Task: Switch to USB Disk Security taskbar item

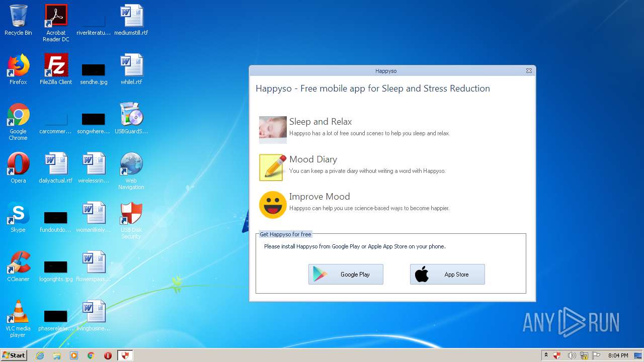Action: [x=125, y=355]
